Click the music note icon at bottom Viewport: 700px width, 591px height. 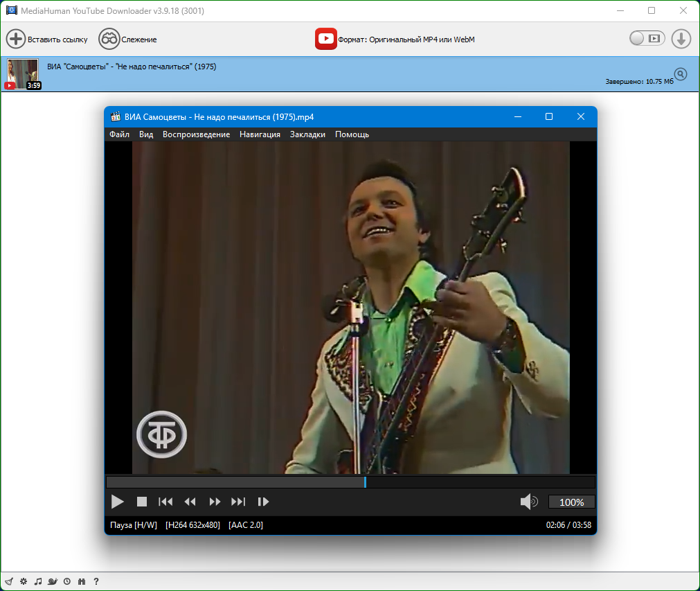tap(38, 581)
